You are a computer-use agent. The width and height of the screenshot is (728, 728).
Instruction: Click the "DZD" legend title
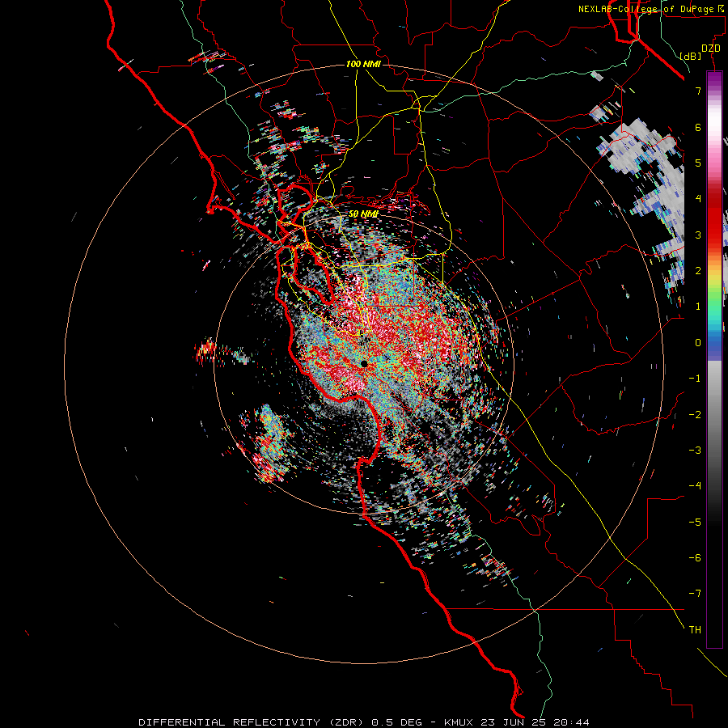click(x=710, y=49)
